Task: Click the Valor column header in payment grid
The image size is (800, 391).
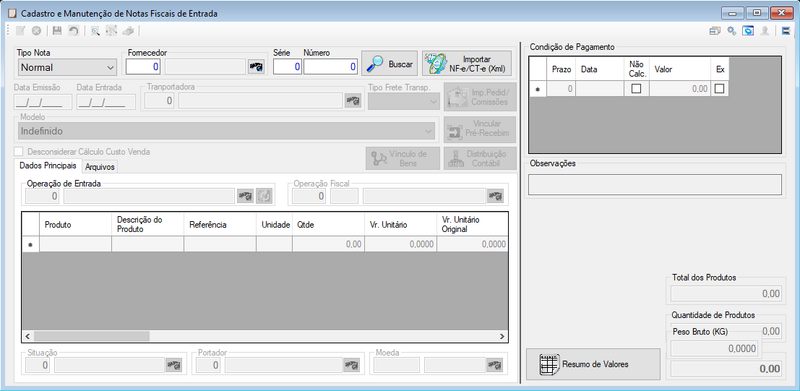Action: click(x=680, y=69)
